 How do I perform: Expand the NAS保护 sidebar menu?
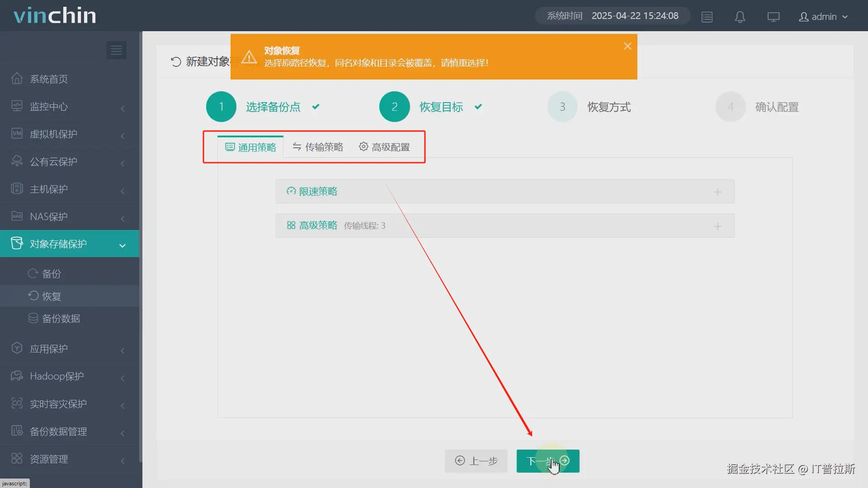coord(49,217)
